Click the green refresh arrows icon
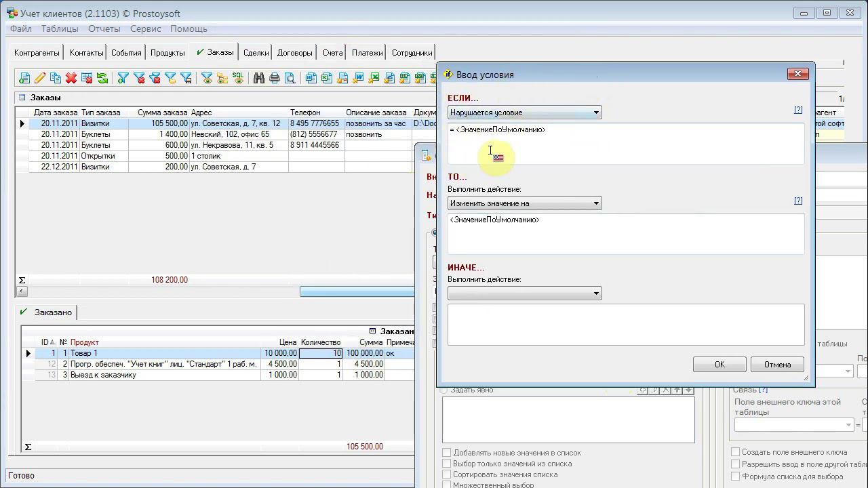 coord(102,79)
